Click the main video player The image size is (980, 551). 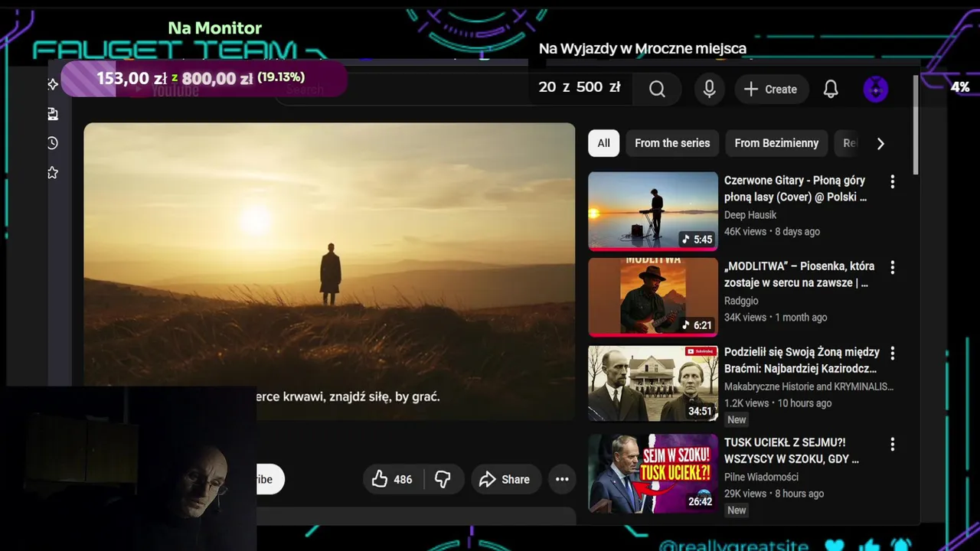pos(329,272)
